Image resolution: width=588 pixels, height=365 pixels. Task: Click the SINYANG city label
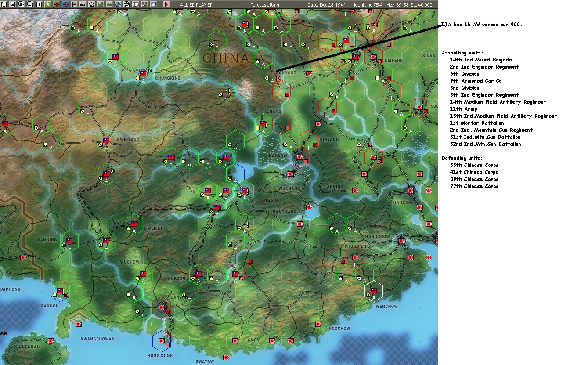click(x=329, y=140)
